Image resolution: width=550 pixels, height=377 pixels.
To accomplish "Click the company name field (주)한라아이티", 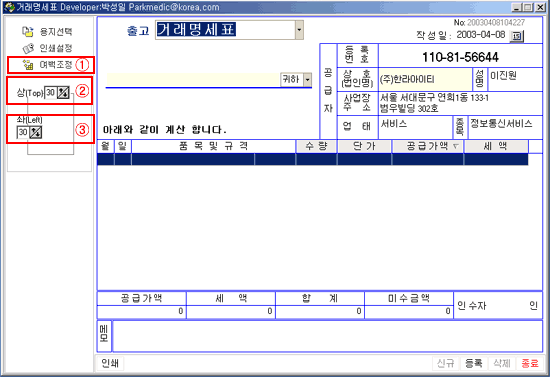I will [x=425, y=80].
